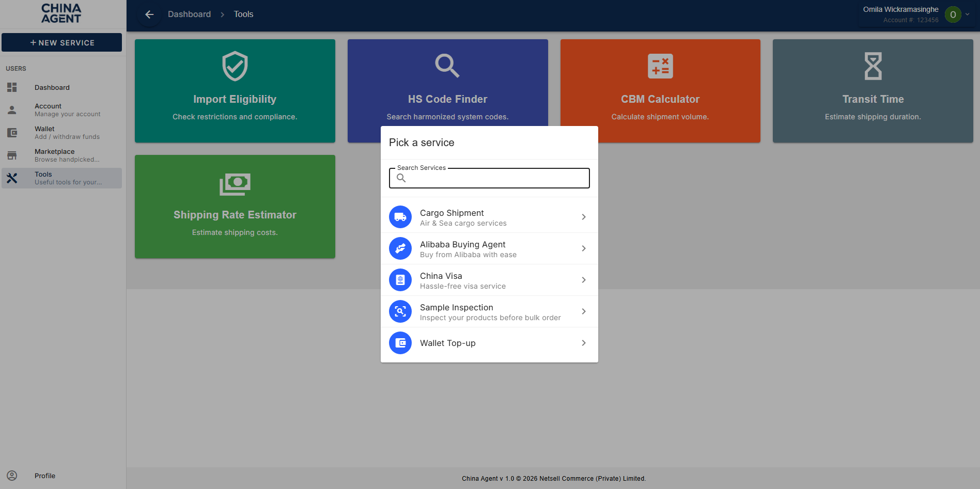
Task: Expand China Visa using its chevron
Action: tap(583, 280)
